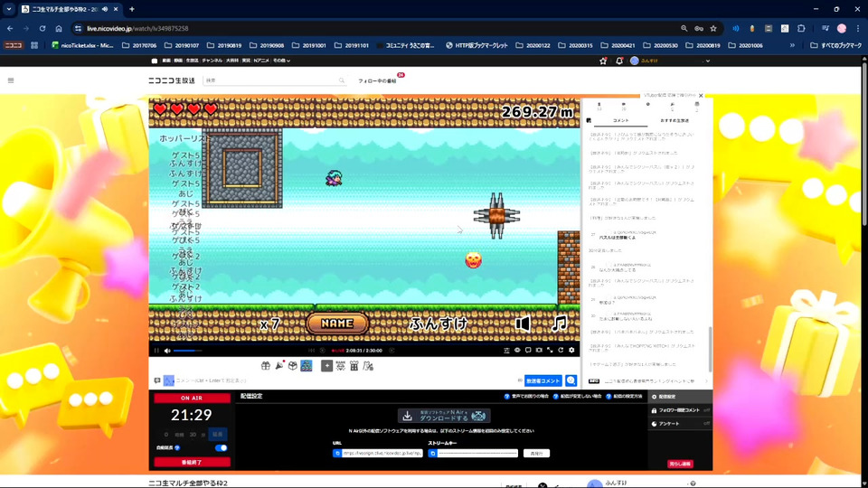Open the 20201006 bookmark folder
Image resolution: width=868 pixels, height=488 pixels.
(746, 45)
